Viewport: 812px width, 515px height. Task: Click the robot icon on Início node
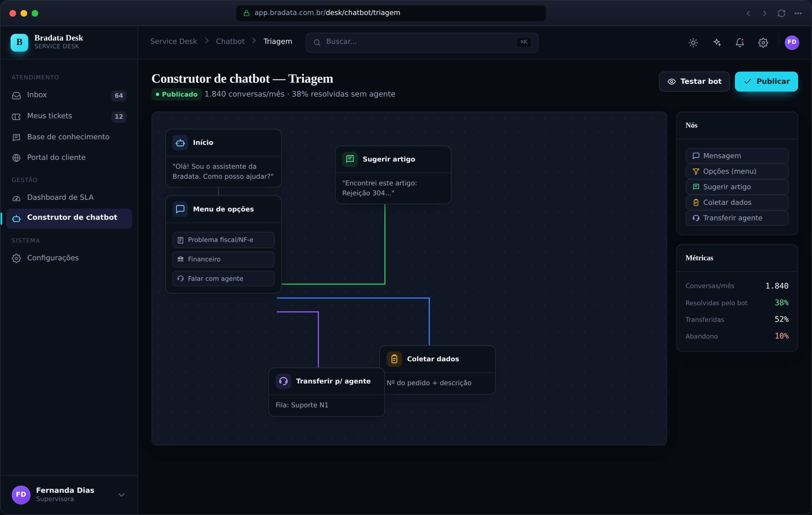point(180,143)
